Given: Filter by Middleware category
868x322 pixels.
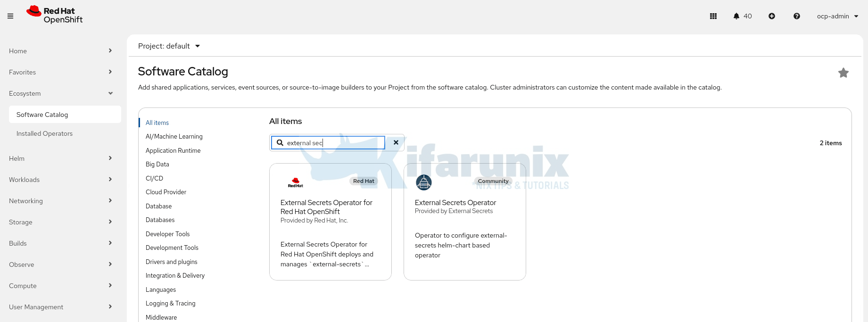Looking at the screenshot, I should 161,317.
